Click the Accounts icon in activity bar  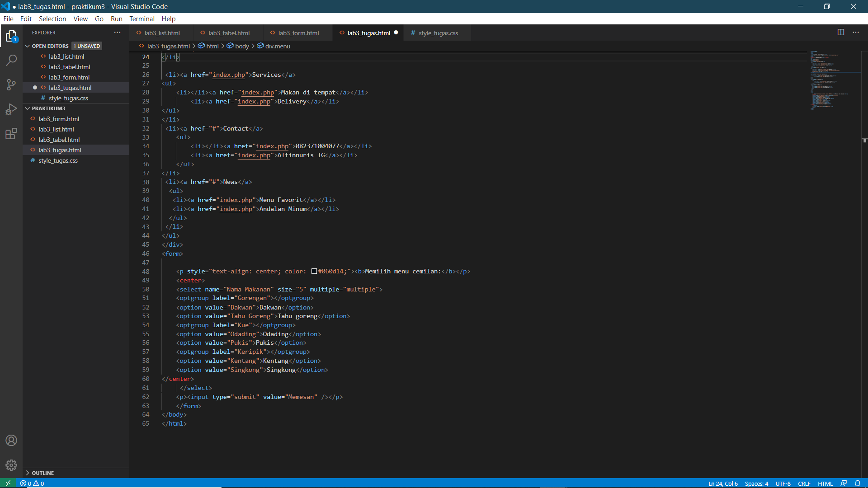click(11, 440)
